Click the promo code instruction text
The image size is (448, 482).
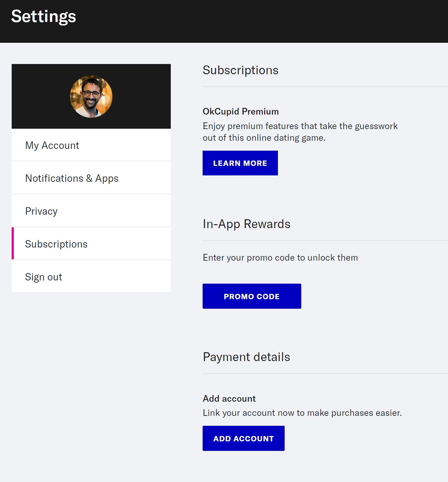pos(280,257)
